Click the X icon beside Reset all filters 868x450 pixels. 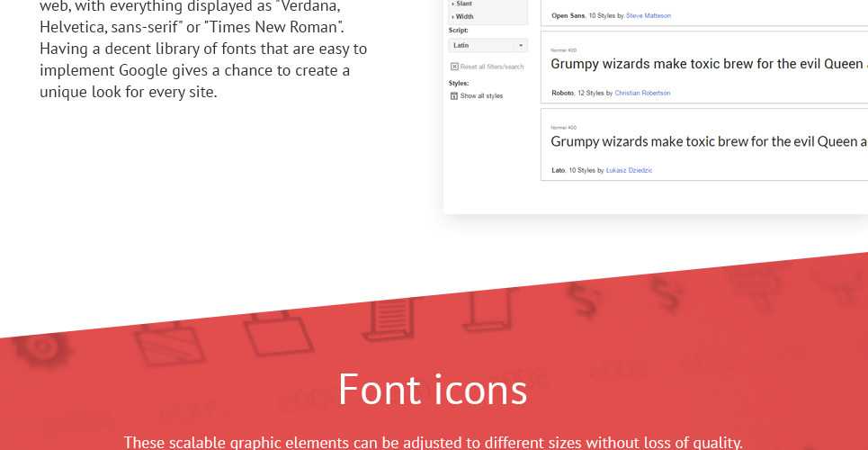pyautogui.click(x=454, y=67)
